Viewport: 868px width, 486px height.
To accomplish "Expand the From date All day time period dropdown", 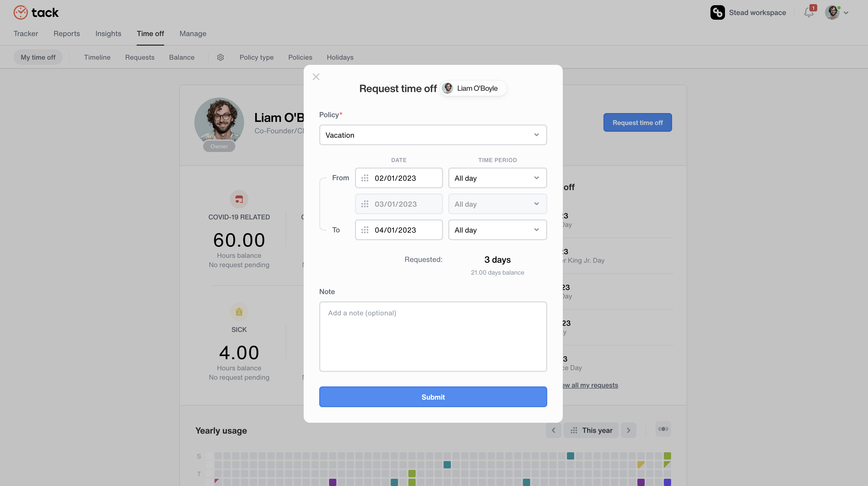I will coord(497,178).
